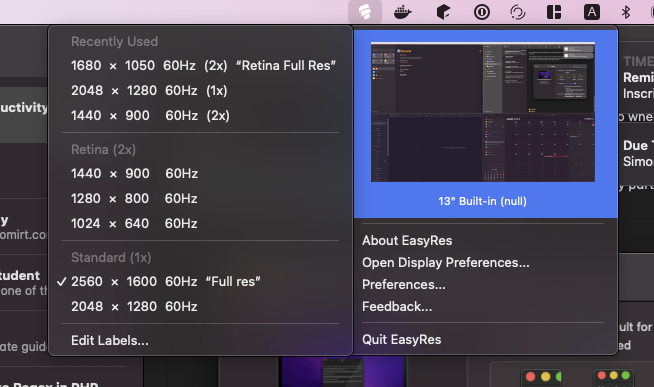
Task: Open Edit Labels… menu item
Action: click(x=201, y=341)
